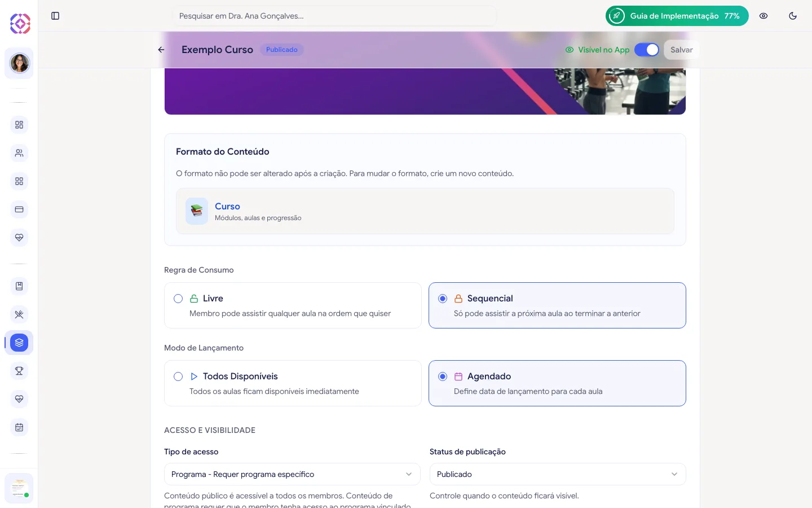The image size is (812, 508).
Task: Open the Status de publicação dropdown
Action: [558, 474]
